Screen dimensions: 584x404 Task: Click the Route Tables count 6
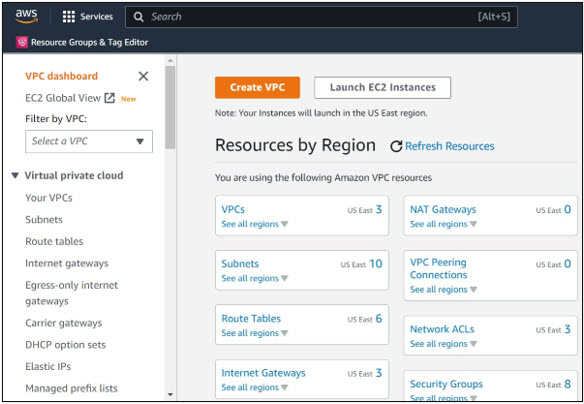(x=379, y=319)
